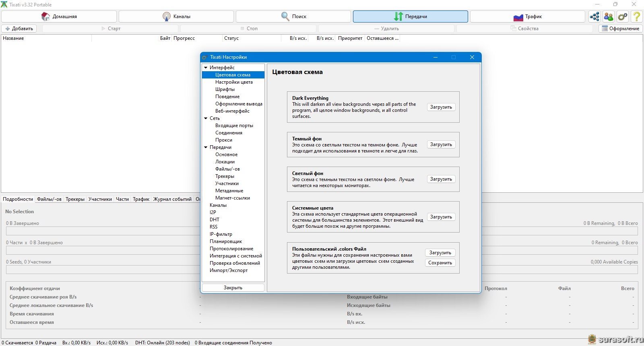Viewport: 644px width, 346px height.
Task: Open DHT settings page
Action: point(215,220)
